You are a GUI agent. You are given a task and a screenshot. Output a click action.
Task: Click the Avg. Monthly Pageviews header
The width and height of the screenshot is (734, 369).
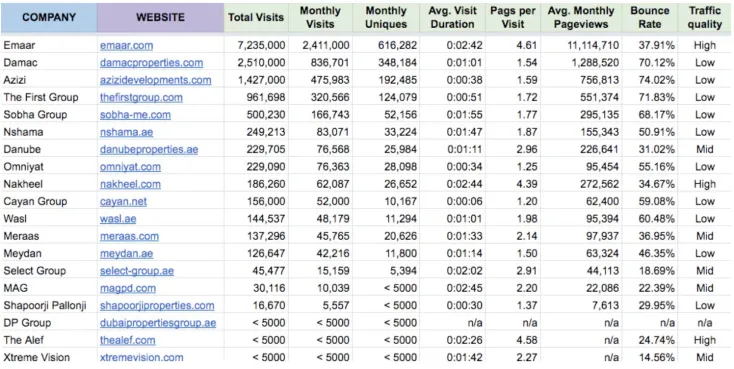[581, 17]
